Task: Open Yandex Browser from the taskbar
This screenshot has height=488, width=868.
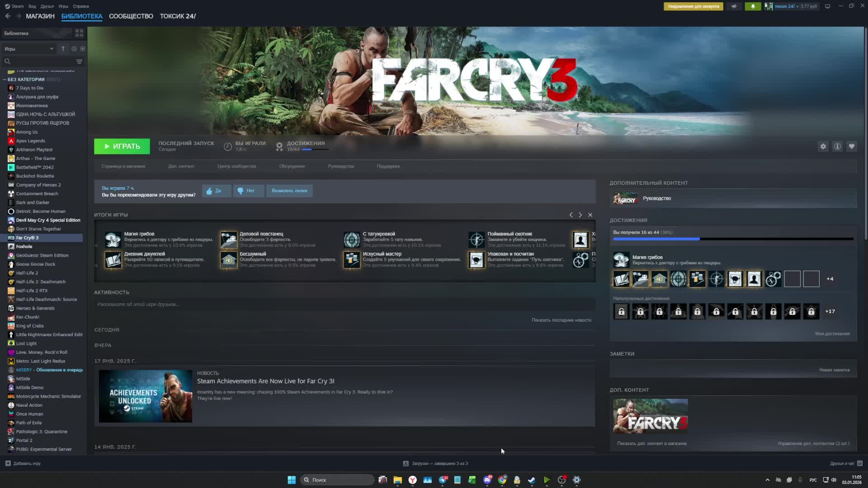Action: click(413, 480)
